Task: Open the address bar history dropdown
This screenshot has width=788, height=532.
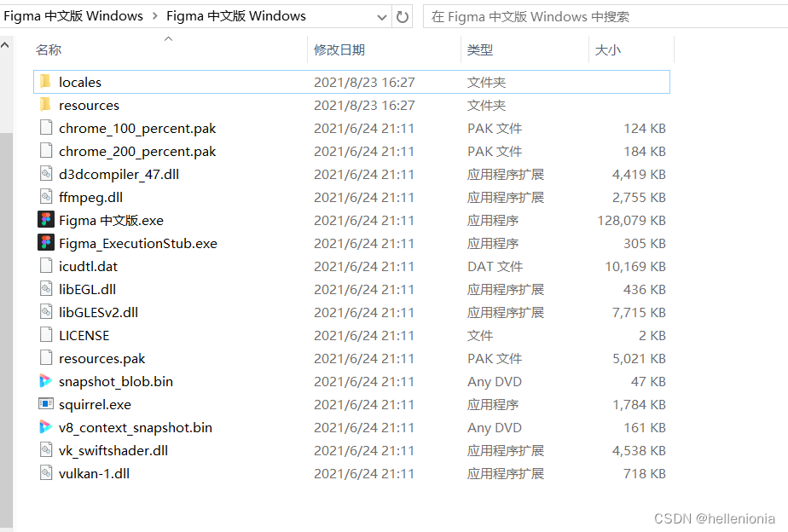Action: click(x=382, y=17)
